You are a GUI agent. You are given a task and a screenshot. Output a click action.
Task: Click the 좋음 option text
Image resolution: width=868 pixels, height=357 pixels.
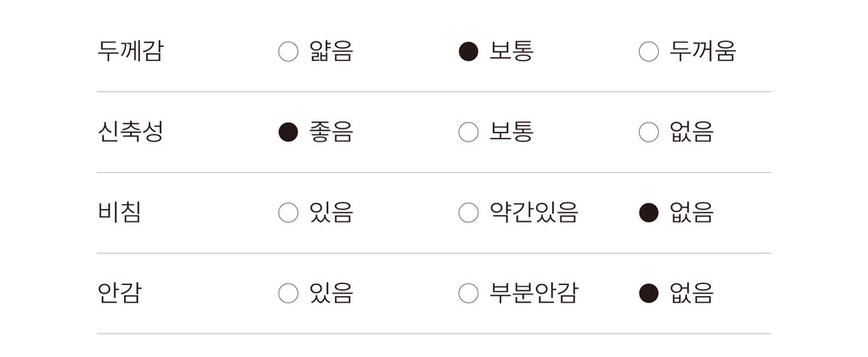[331, 132]
